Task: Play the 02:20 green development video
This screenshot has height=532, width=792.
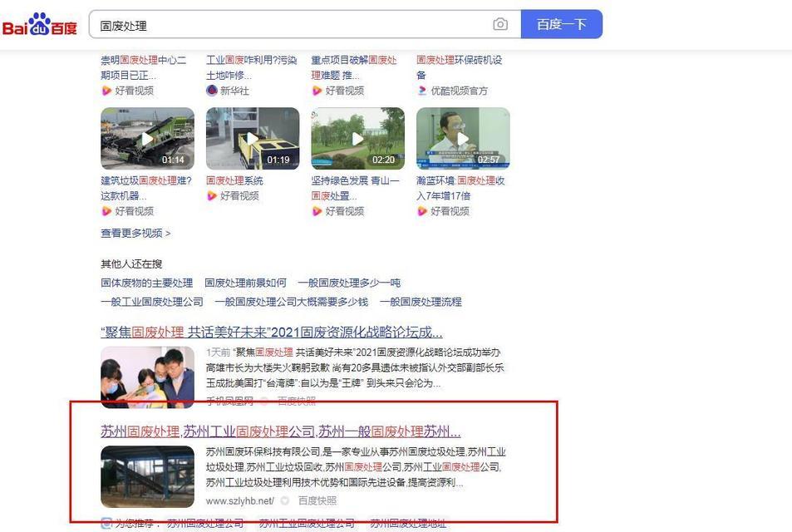Action: pyautogui.click(x=357, y=139)
